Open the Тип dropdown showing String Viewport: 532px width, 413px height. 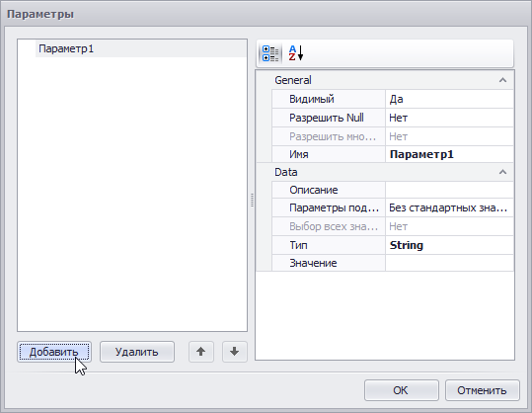click(449, 245)
